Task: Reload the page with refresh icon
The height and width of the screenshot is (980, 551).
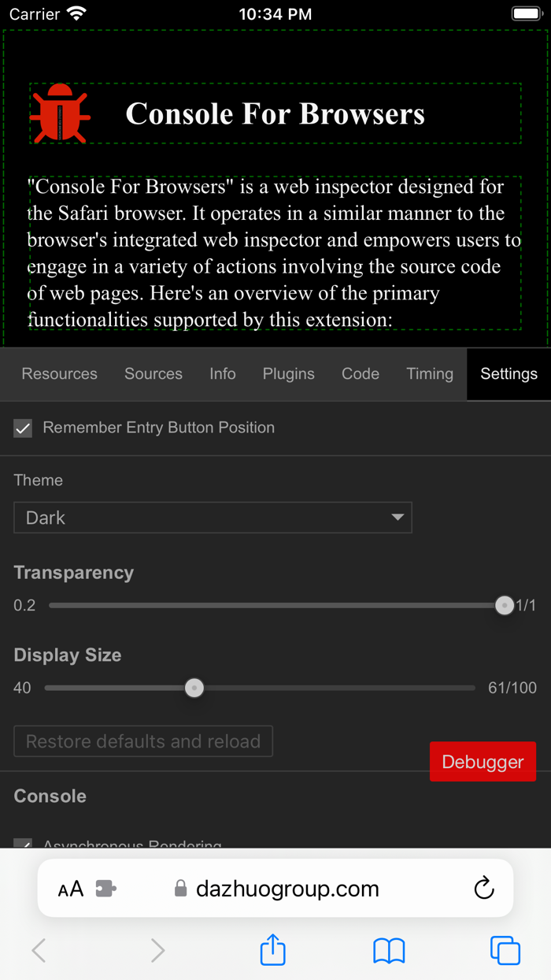Action: click(483, 888)
